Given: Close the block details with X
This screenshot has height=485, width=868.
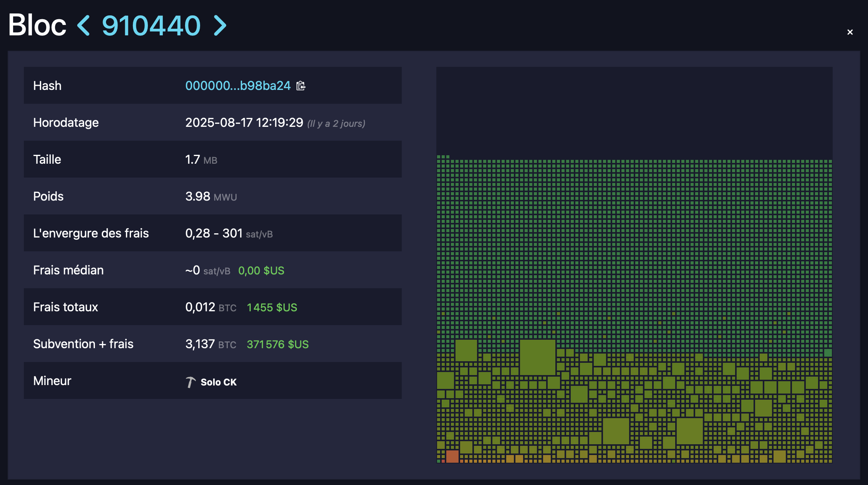Looking at the screenshot, I should pos(850,32).
